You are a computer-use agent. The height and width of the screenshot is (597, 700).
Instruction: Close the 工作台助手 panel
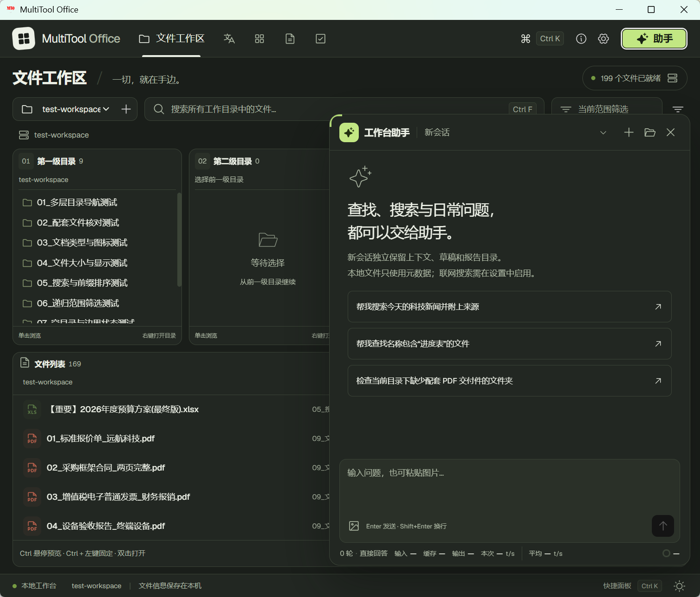tap(670, 132)
